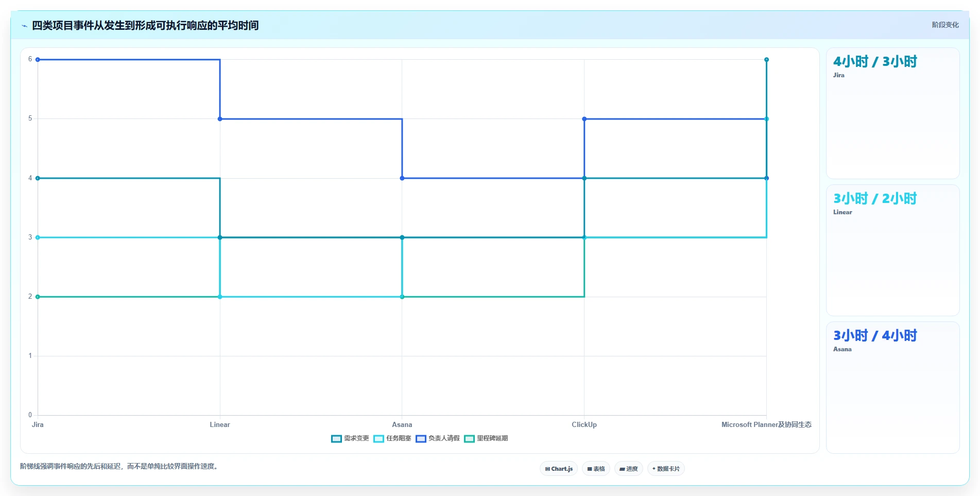Open the Linear 3小时 / 2小时 card
This screenshot has height=496, width=980.
892,250
